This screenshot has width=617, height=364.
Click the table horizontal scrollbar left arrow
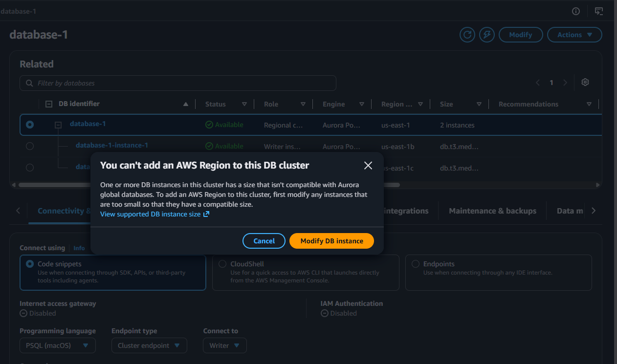[x=14, y=185]
